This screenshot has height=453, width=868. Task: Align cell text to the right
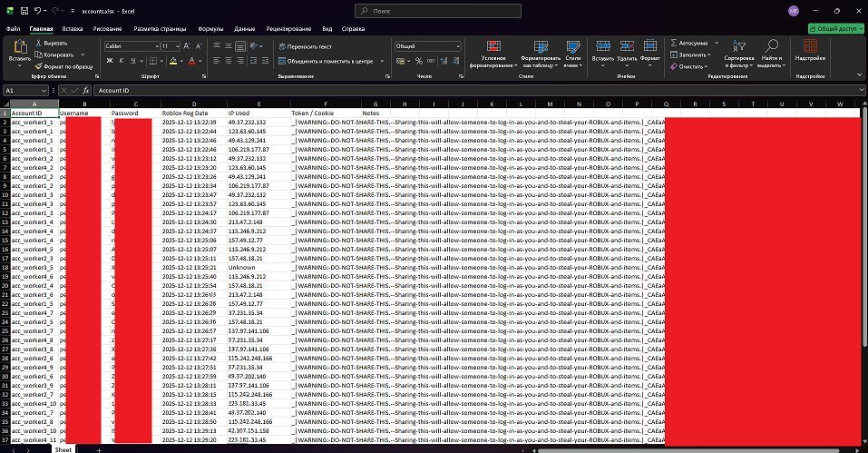(x=240, y=61)
